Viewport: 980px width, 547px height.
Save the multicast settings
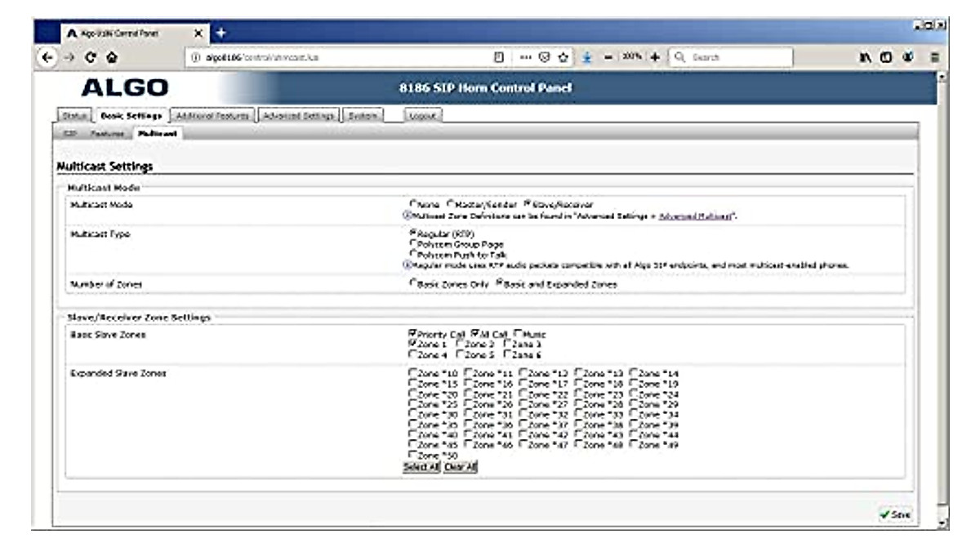click(x=895, y=514)
